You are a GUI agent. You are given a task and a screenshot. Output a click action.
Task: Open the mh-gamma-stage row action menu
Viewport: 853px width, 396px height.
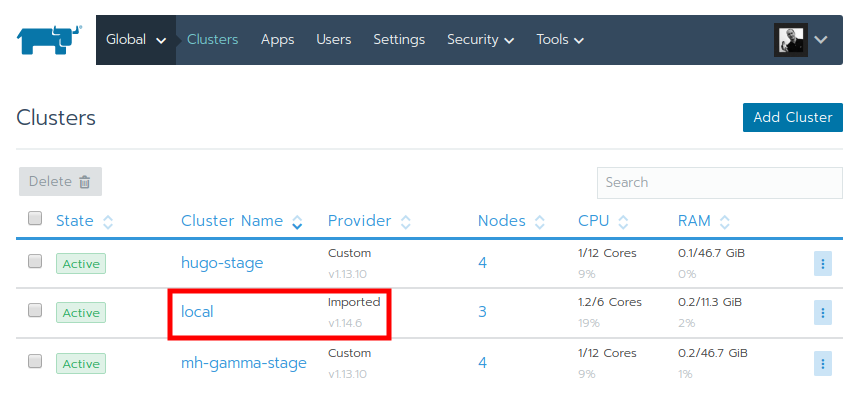823,363
